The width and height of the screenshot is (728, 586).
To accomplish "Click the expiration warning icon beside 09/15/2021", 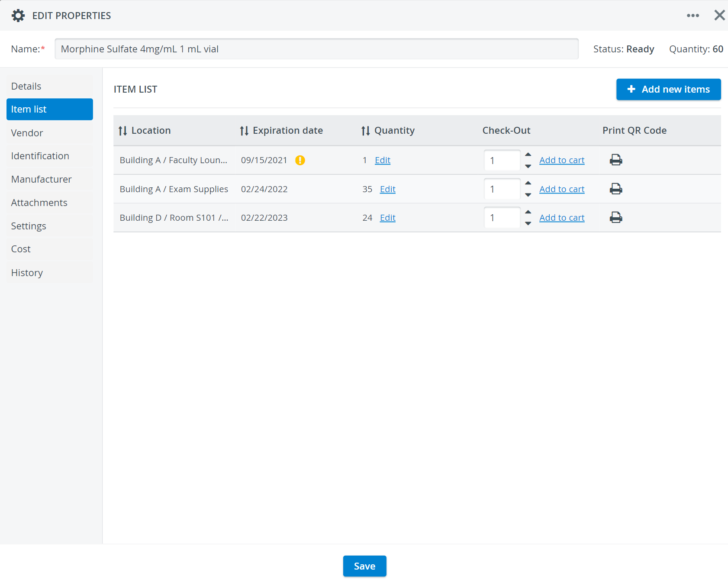I will pyautogui.click(x=300, y=160).
